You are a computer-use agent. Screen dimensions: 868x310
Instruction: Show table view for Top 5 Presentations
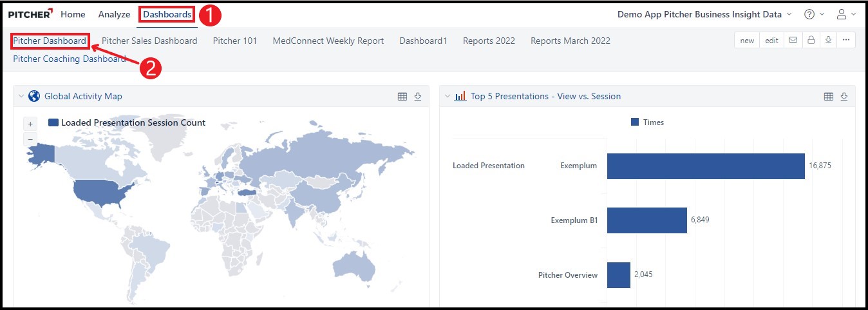[829, 97]
